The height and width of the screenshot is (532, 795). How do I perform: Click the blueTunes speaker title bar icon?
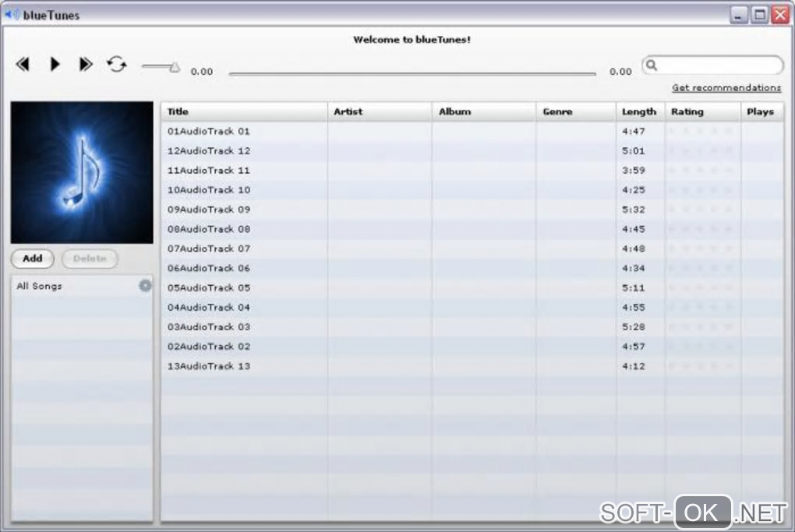[x=12, y=15]
